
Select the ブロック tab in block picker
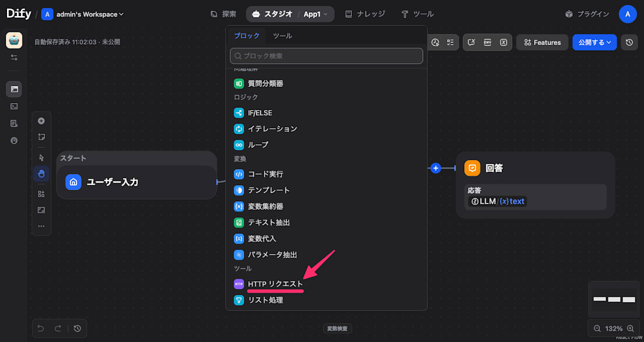pos(247,36)
